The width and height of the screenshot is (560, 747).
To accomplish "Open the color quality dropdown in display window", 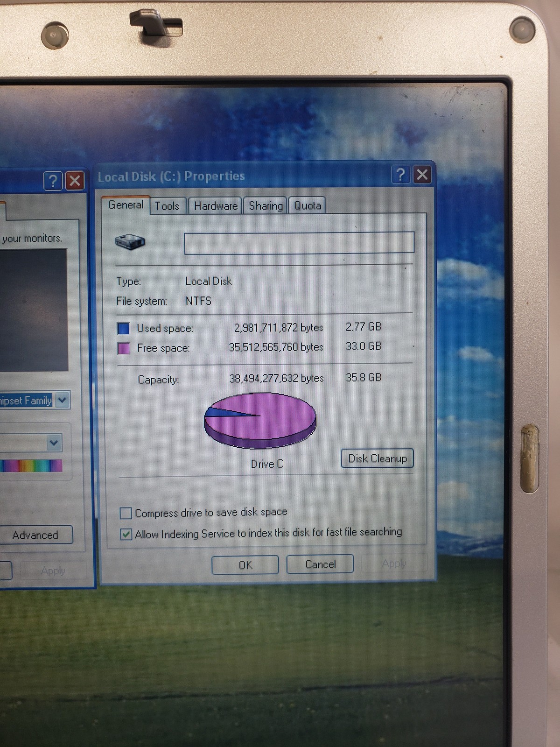I will [54, 443].
